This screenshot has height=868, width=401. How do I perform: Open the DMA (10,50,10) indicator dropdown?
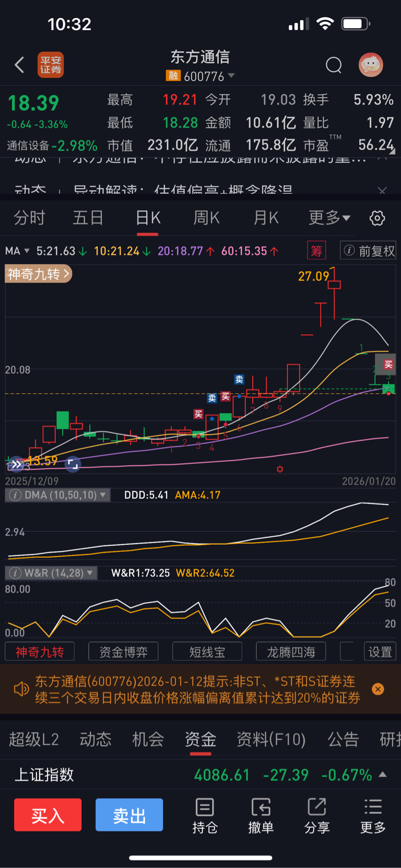click(x=57, y=495)
